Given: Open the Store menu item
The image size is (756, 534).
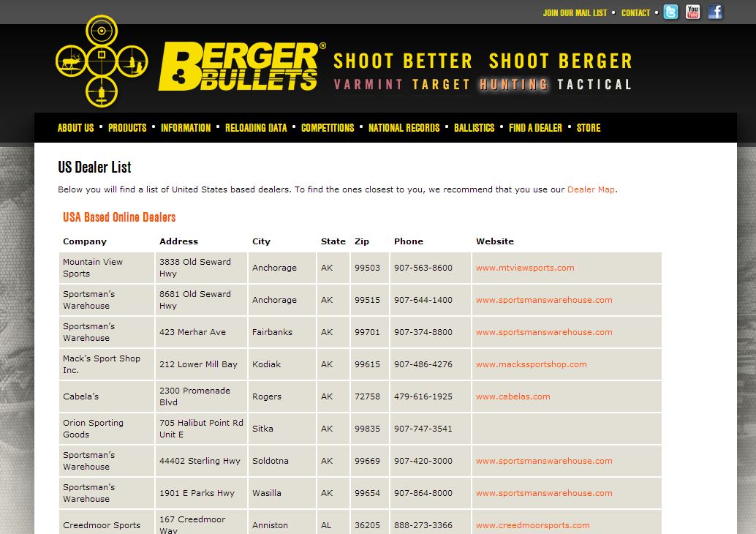Looking at the screenshot, I should pos(589,128).
